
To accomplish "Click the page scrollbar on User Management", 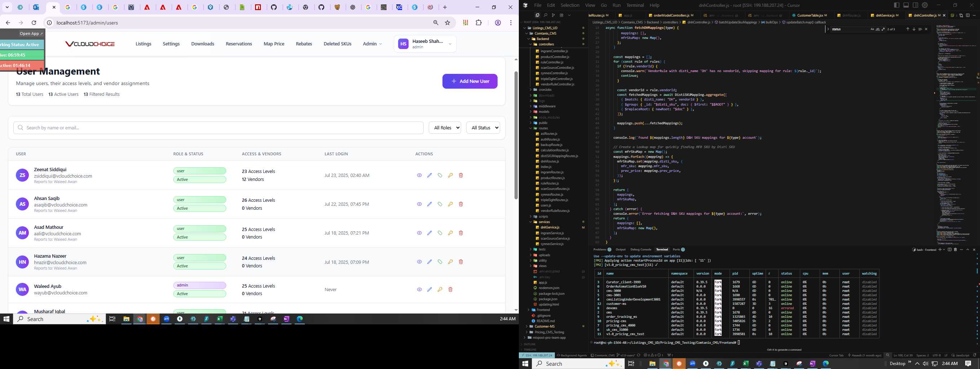I will 516,135.
